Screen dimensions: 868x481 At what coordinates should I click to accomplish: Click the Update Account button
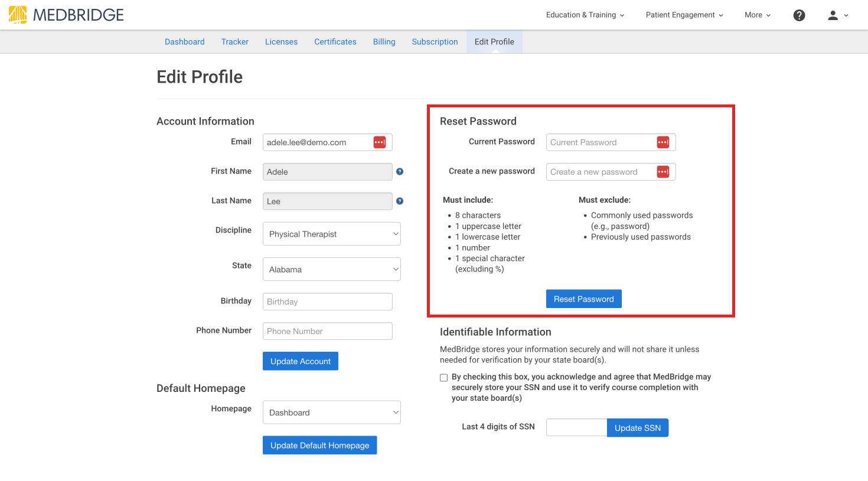pos(300,361)
